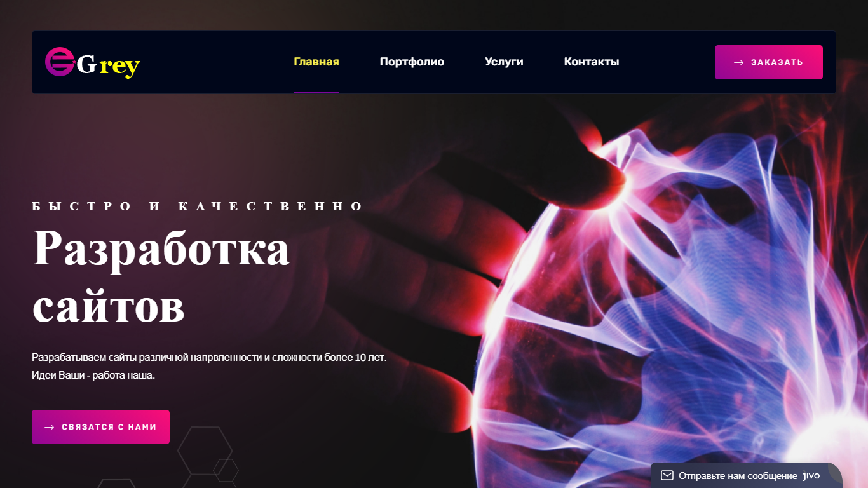
Task: Click the glowing plasma ball image
Action: pyautogui.click(x=667, y=305)
